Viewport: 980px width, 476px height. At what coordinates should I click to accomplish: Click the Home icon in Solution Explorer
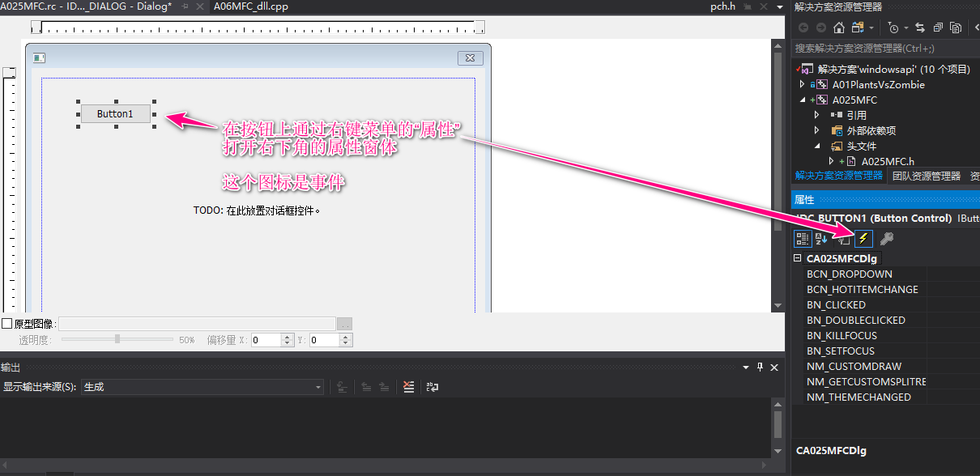[x=839, y=28]
